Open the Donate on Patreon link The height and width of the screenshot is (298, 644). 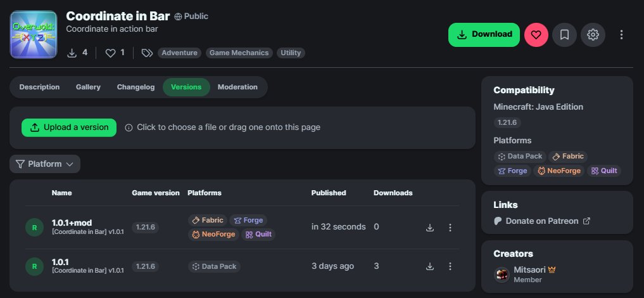(x=541, y=221)
